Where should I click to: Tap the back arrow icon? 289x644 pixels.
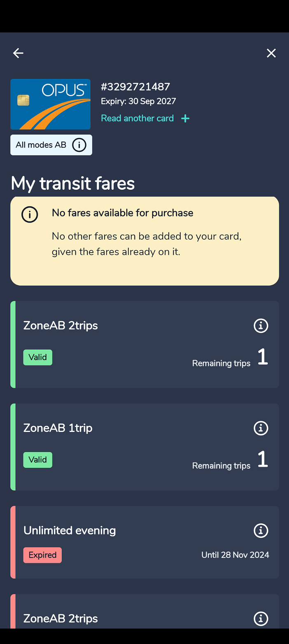click(18, 53)
